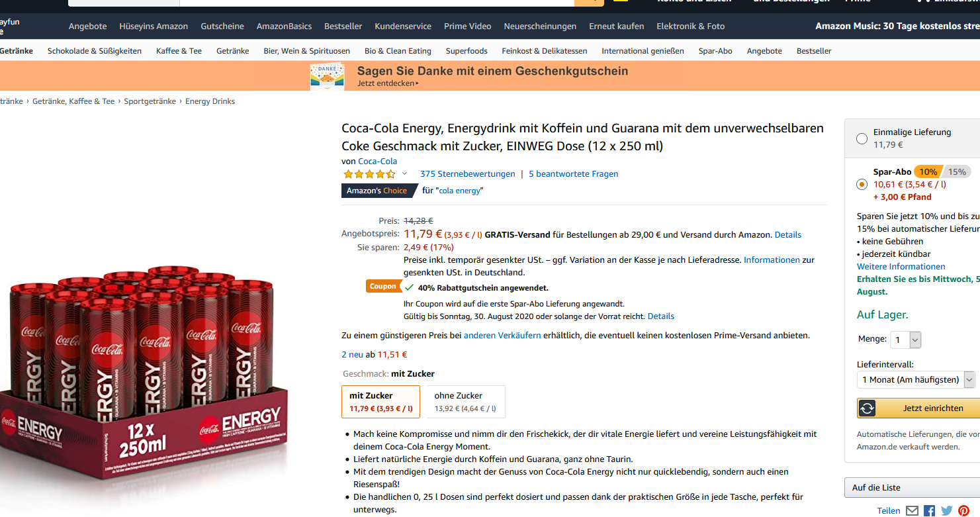The image size is (980, 517).
Task: Click the star rating graphic
Action: [x=369, y=174]
